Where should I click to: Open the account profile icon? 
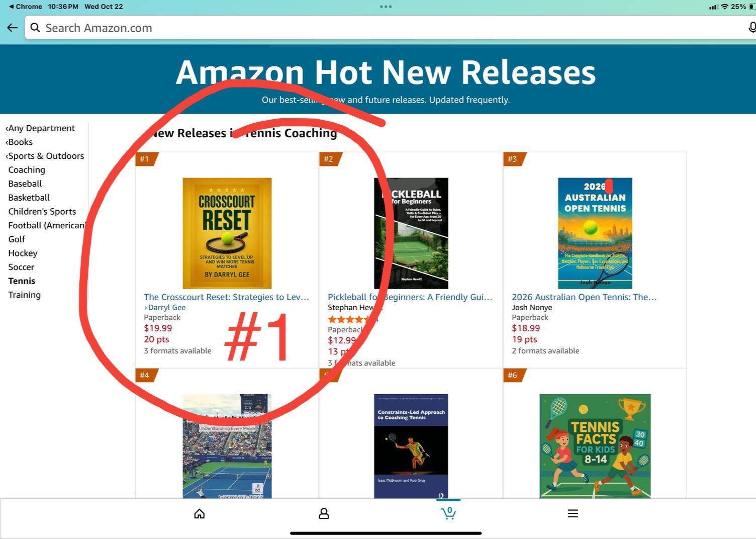coord(324,513)
